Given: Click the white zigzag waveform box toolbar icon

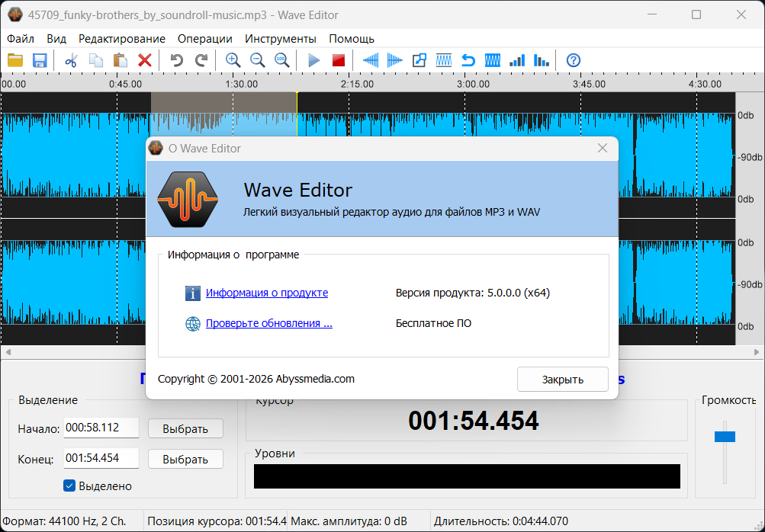Looking at the screenshot, I should pyautogui.click(x=443, y=60).
